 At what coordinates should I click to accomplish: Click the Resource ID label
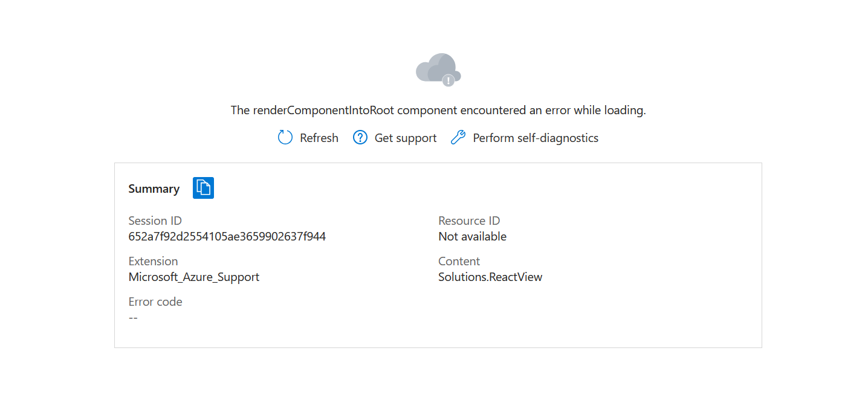click(x=469, y=221)
